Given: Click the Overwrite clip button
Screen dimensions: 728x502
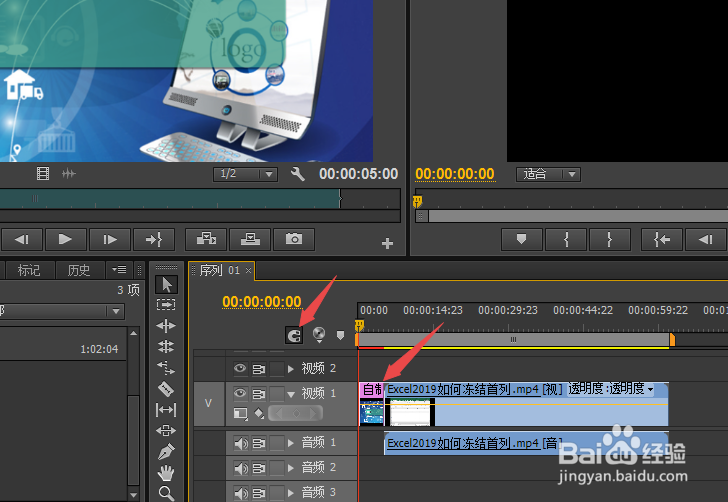Looking at the screenshot, I should pos(250,239).
